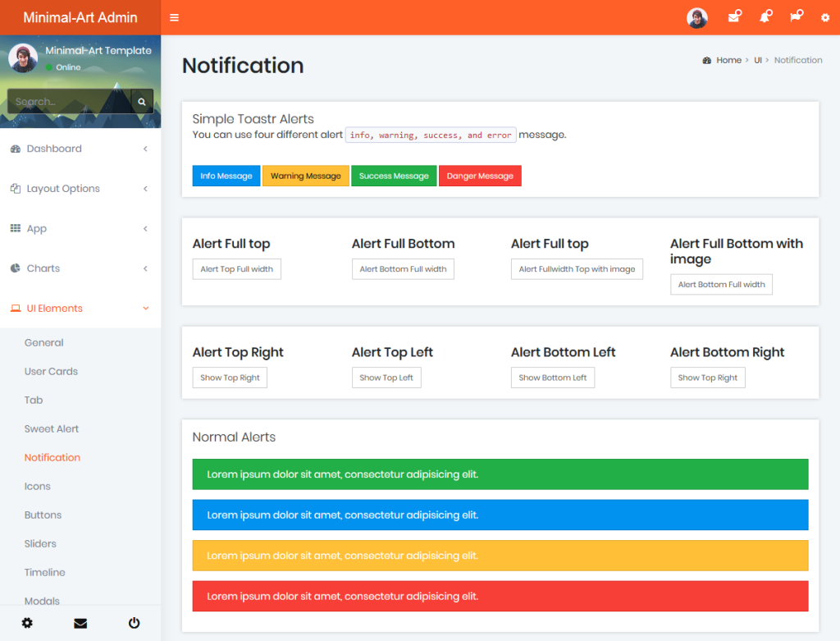The width and height of the screenshot is (840, 641).
Task: Click the Show Bottom Left button
Action: tap(552, 378)
